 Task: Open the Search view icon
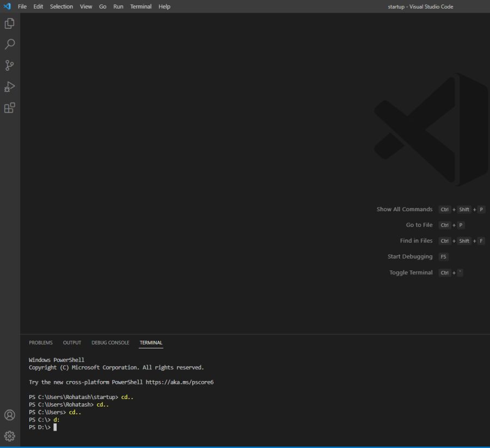[10, 44]
